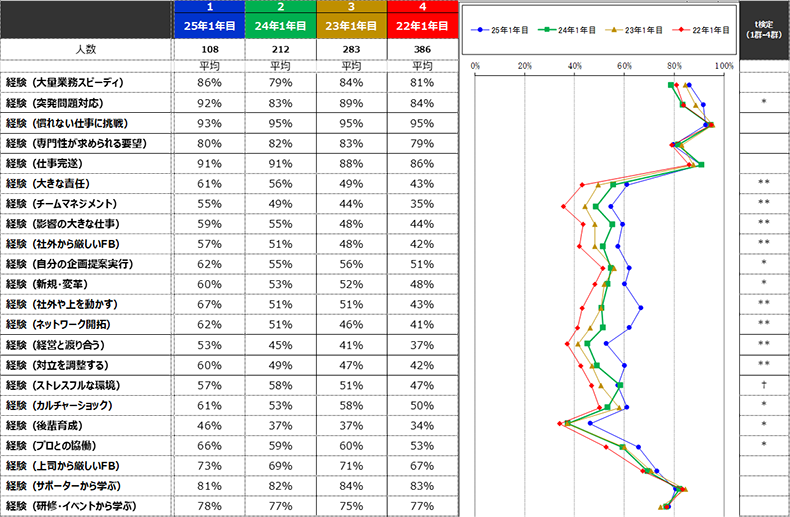Select the blue 25年1年目 column header
The width and height of the screenshot is (790, 517).
[x=210, y=26]
